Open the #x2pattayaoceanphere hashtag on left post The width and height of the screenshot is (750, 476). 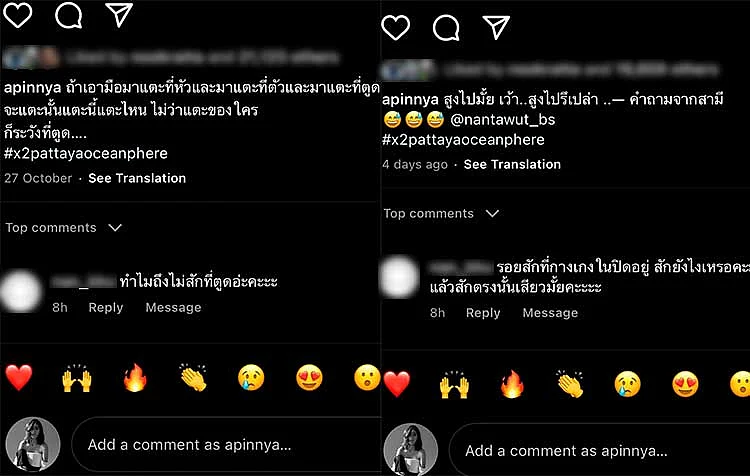86,154
